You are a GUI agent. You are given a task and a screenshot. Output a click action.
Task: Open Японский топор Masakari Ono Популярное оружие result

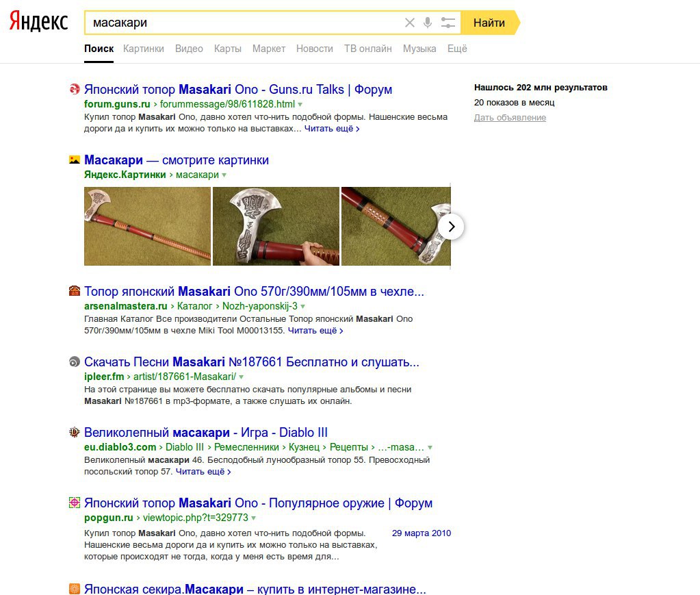pos(258,503)
